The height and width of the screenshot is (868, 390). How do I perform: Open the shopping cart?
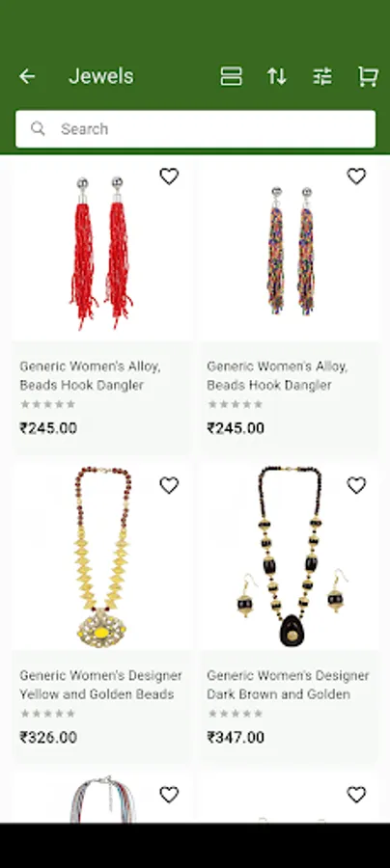pyautogui.click(x=368, y=76)
